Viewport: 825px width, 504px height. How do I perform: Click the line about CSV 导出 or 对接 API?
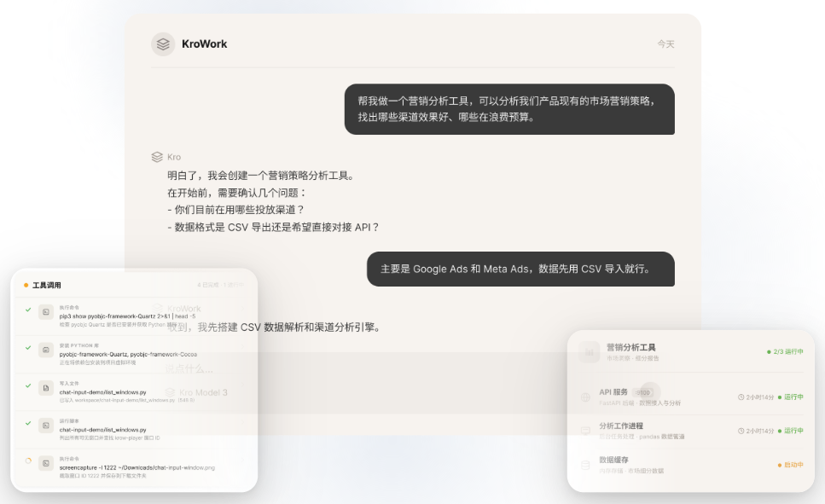click(x=274, y=227)
